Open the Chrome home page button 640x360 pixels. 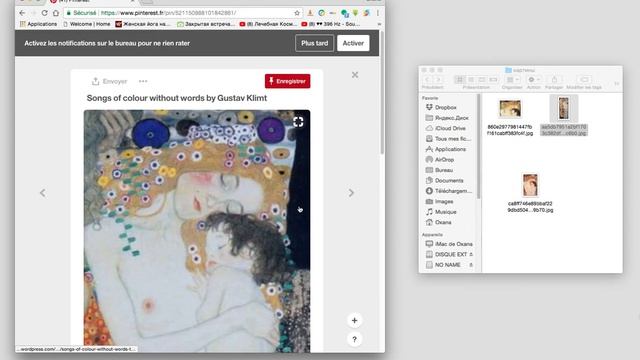[56, 13]
